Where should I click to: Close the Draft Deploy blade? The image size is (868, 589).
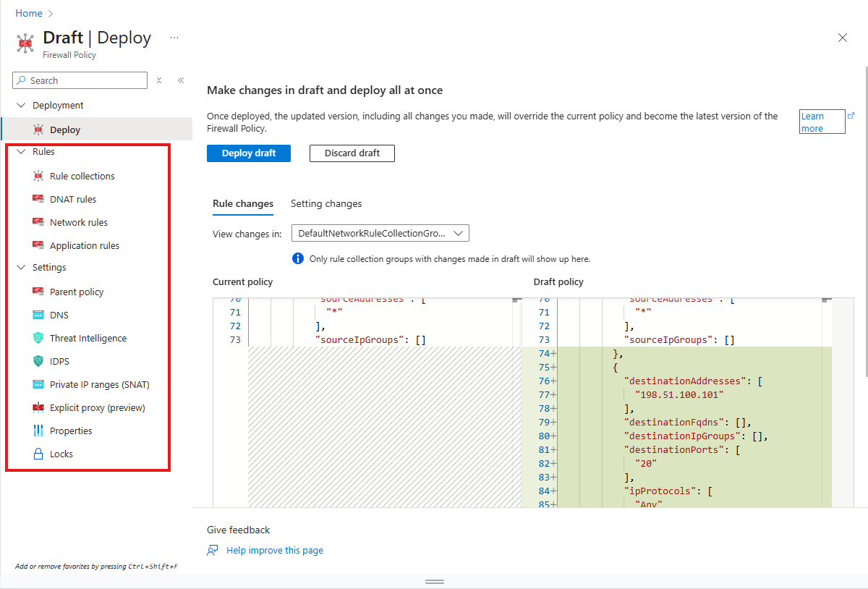[x=843, y=38]
